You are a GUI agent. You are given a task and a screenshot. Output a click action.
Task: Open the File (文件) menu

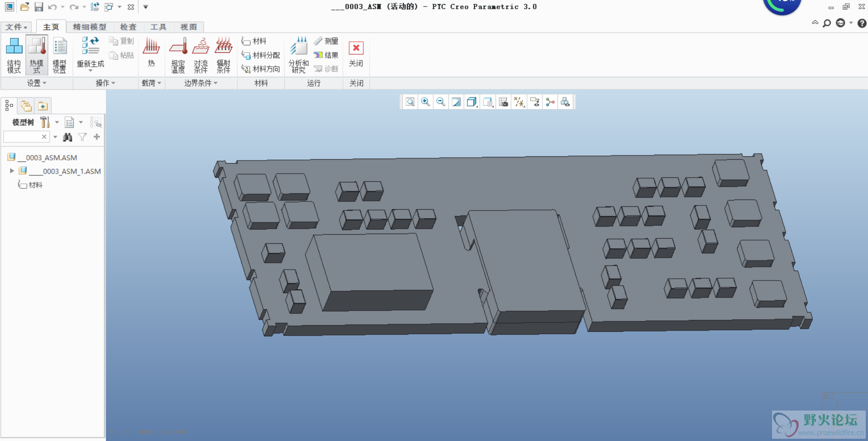coord(16,27)
